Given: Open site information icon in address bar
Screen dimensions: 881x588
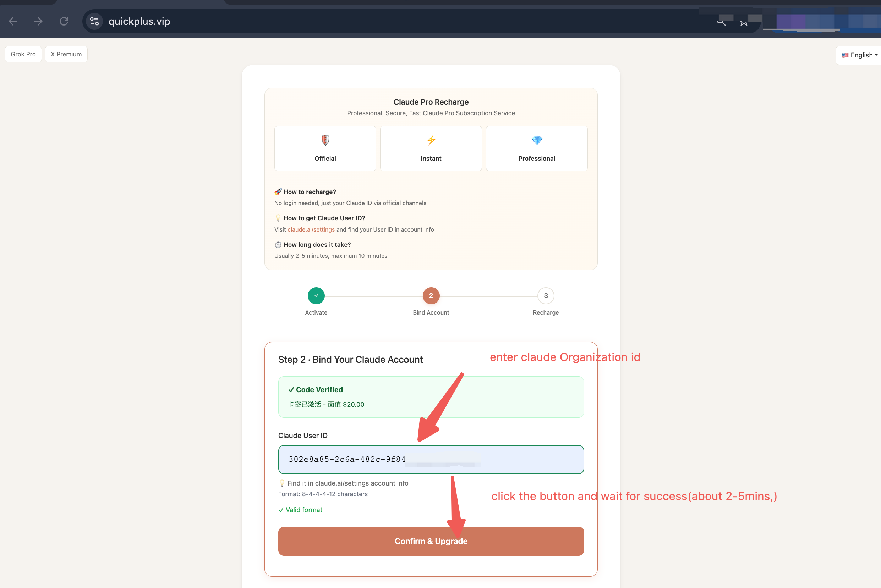Looking at the screenshot, I should click(x=94, y=21).
